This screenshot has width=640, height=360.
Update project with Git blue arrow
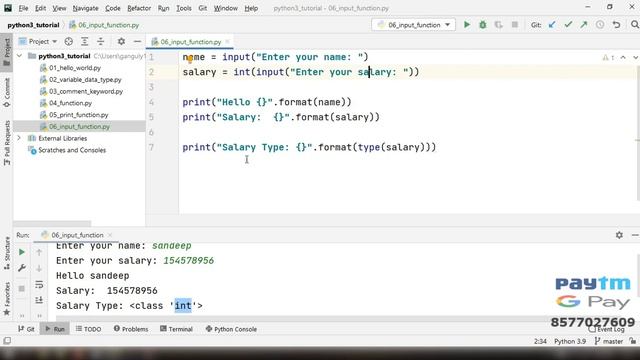click(552, 25)
